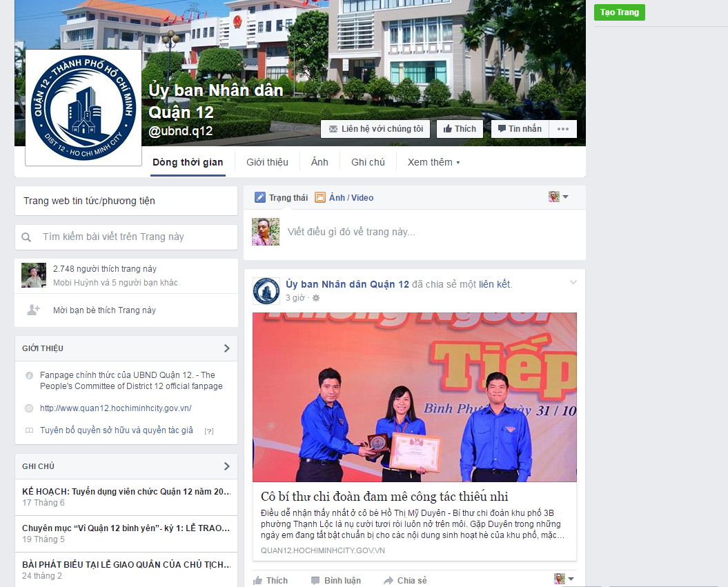Open the composer posting-identity dropdown

[x=558, y=197]
